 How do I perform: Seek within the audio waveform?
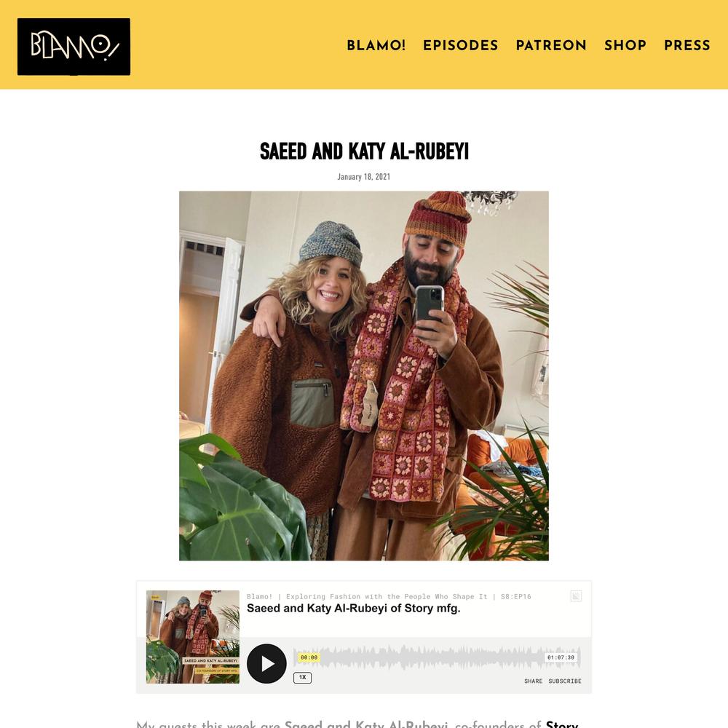[432, 657]
